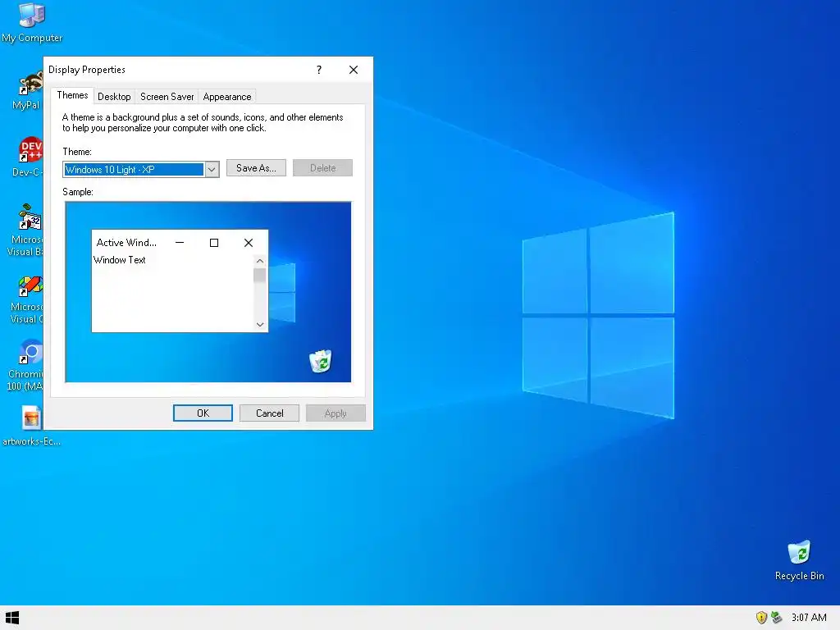Close the Display Properties dialog
The height and width of the screenshot is (630, 840).
coord(354,70)
